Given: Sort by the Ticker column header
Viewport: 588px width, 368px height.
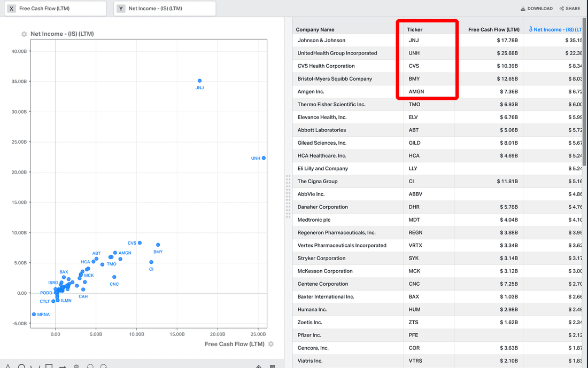Looking at the screenshot, I should coord(414,29).
